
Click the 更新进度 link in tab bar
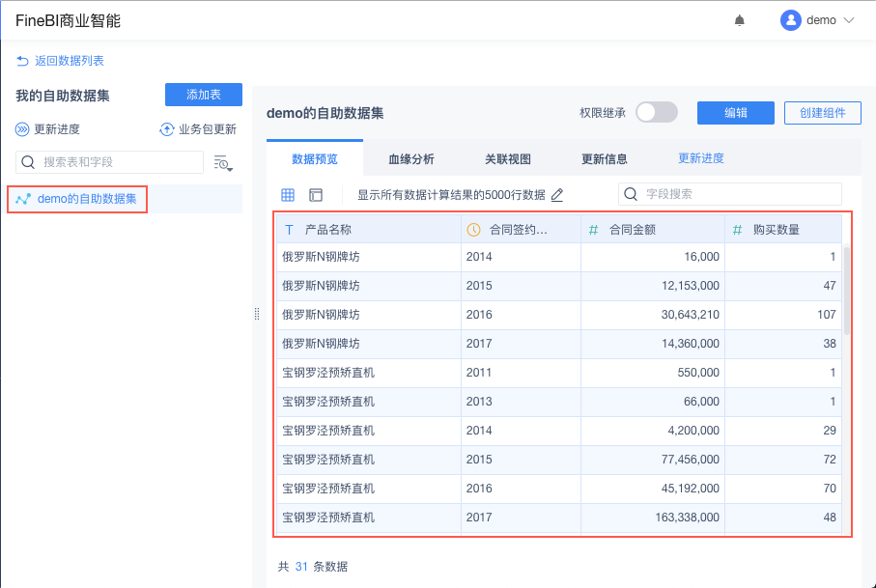700,158
